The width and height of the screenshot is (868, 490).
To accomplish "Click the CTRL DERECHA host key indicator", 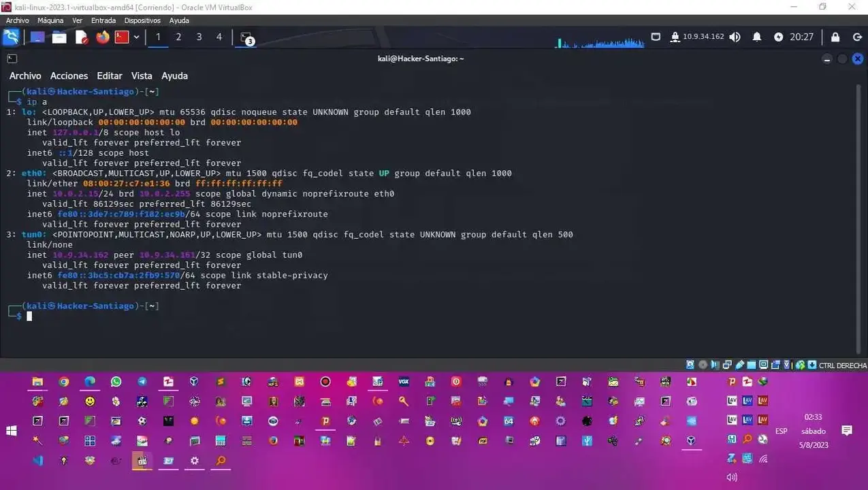I will (843, 365).
